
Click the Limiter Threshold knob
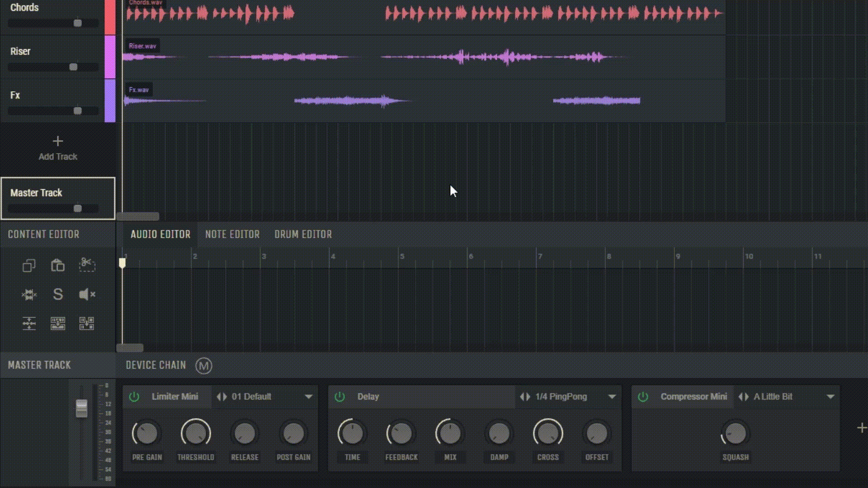196,434
